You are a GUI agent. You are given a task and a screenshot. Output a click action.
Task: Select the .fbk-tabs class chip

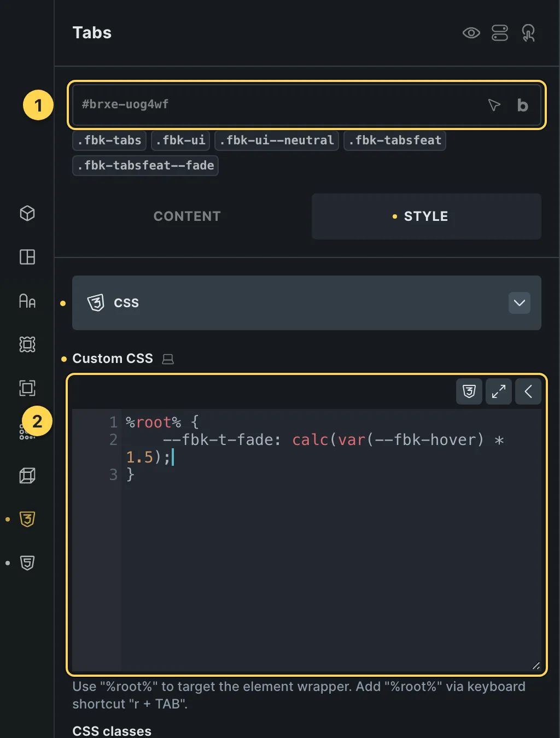[x=109, y=140]
